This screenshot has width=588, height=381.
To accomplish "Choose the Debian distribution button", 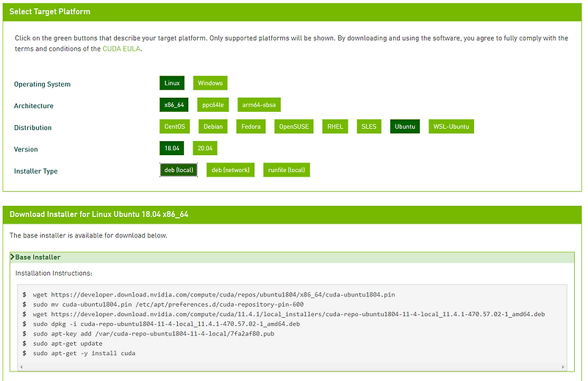I will [213, 127].
